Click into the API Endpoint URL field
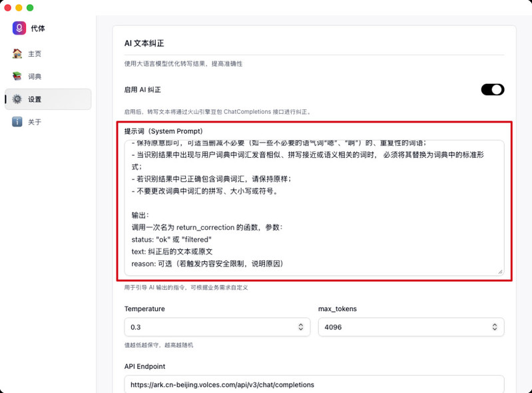 click(313, 384)
